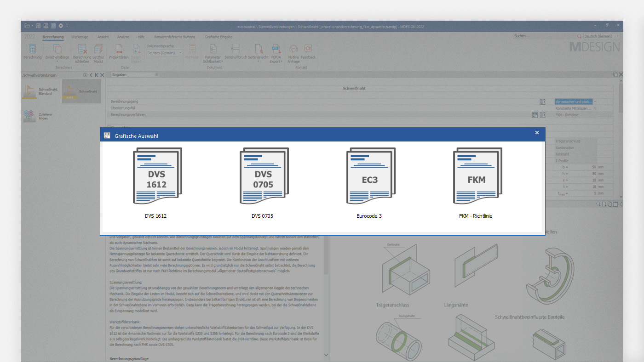Image resolution: width=644 pixels, height=362 pixels.
Task: Click help icon in Berechnungsverfahren row
Action: [x=542, y=115]
